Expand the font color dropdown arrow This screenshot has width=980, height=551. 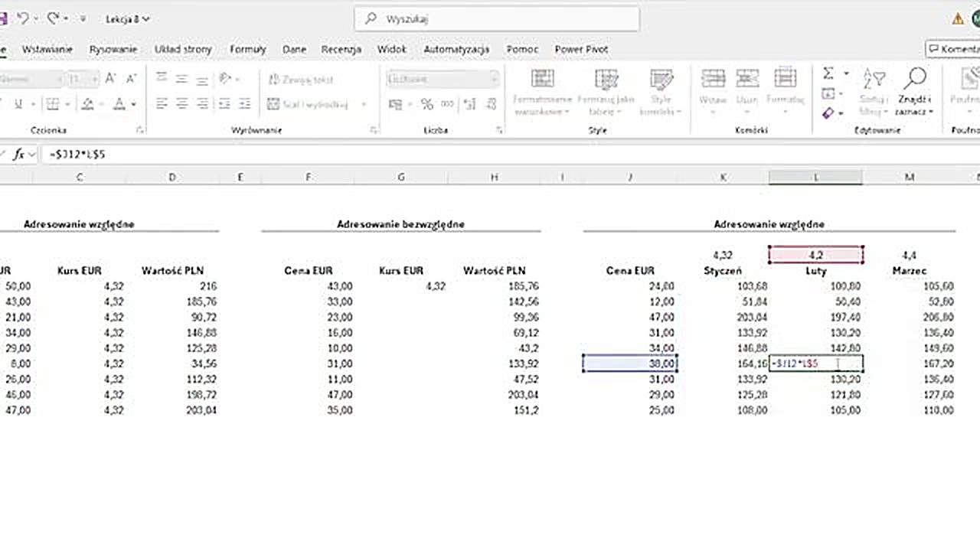click(x=134, y=104)
